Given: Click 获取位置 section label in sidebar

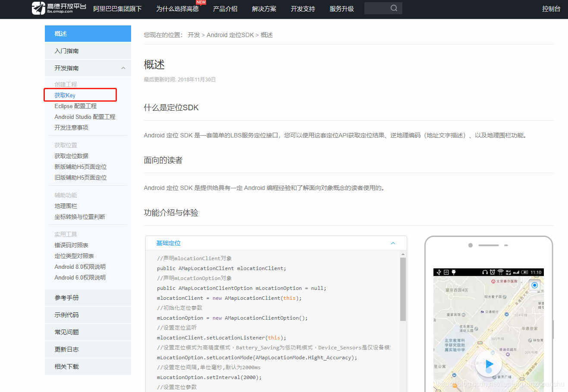Looking at the screenshot, I should (x=66, y=145).
